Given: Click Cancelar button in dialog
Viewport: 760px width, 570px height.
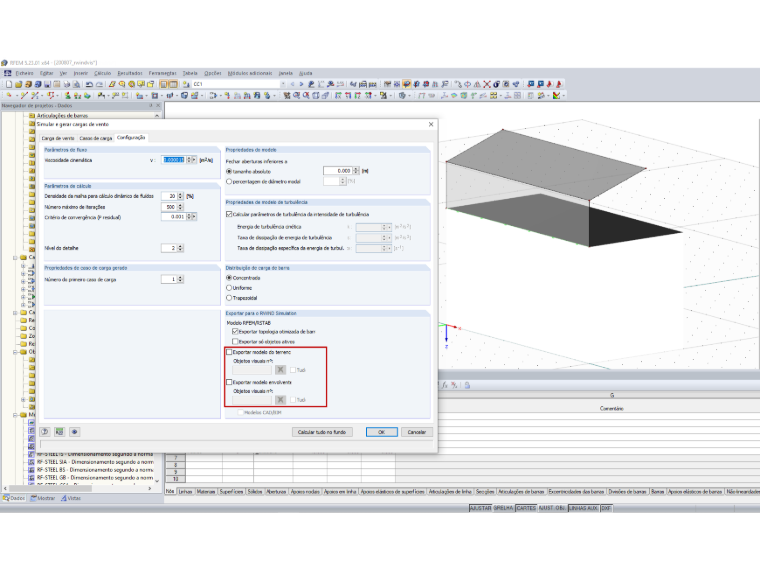Looking at the screenshot, I should click(x=416, y=432).
